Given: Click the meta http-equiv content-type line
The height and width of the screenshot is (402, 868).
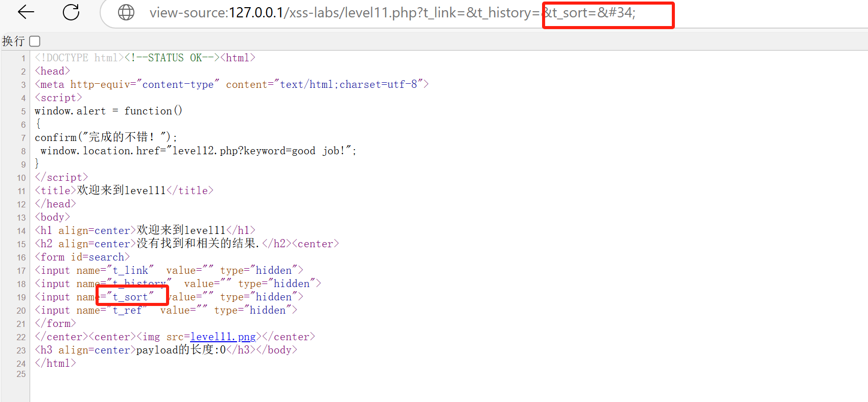Looking at the screenshot, I should [232, 84].
